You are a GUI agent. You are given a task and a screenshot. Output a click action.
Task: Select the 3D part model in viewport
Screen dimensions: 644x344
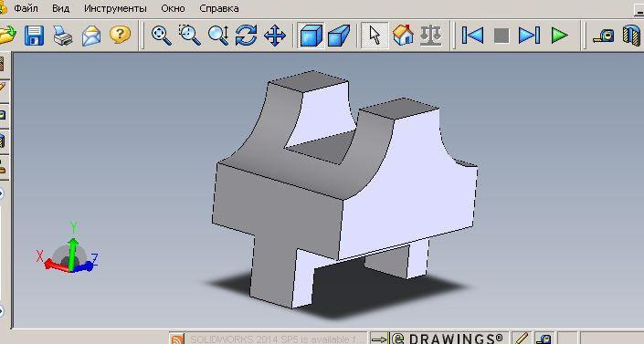tap(345, 189)
